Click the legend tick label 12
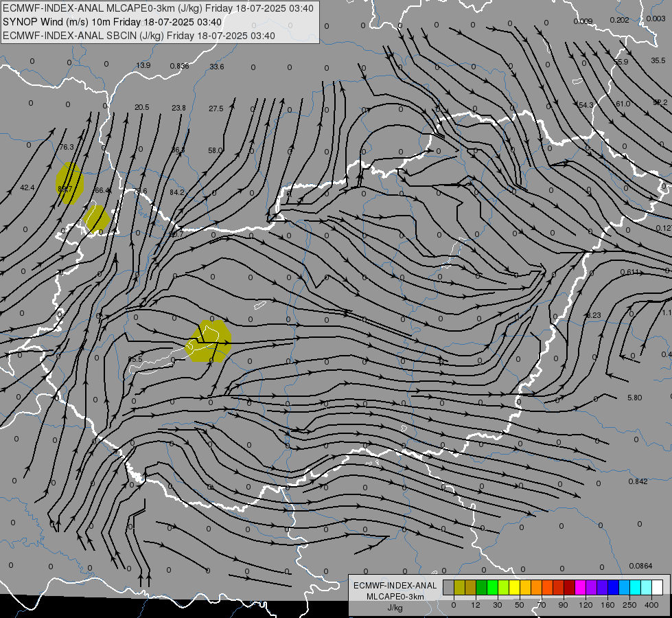The image size is (672, 618). coord(475,605)
